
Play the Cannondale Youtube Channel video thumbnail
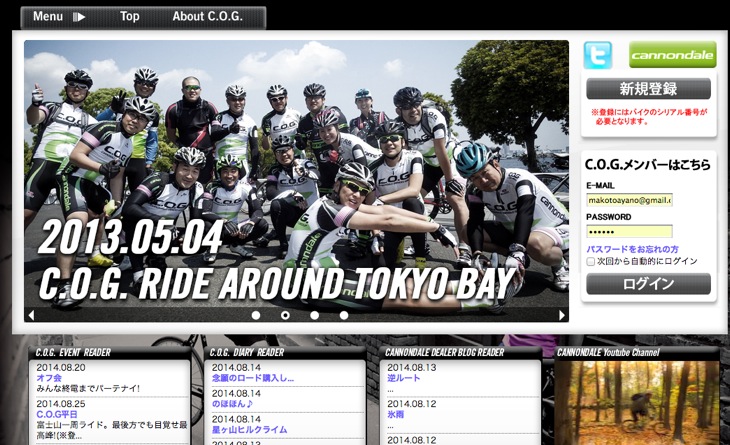[636, 403]
